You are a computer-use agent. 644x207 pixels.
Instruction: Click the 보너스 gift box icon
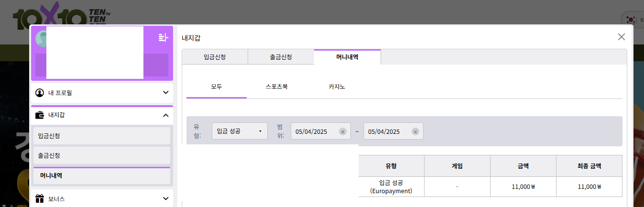[x=40, y=198]
